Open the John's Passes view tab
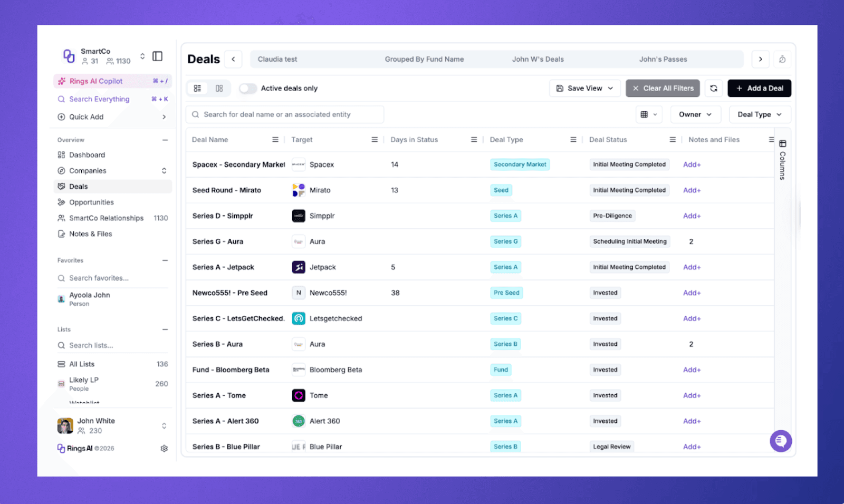Screen dimensions: 844x504 (663, 59)
